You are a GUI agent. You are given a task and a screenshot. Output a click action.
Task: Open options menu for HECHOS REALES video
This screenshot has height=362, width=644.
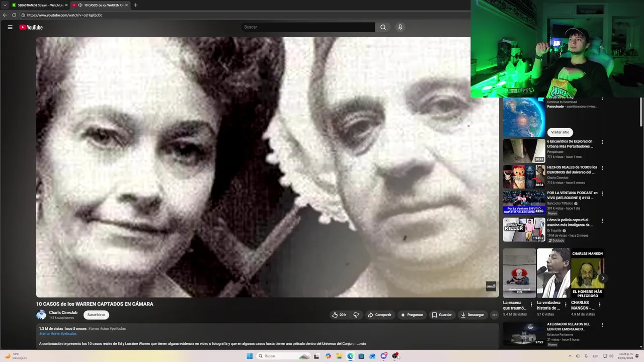click(602, 168)
